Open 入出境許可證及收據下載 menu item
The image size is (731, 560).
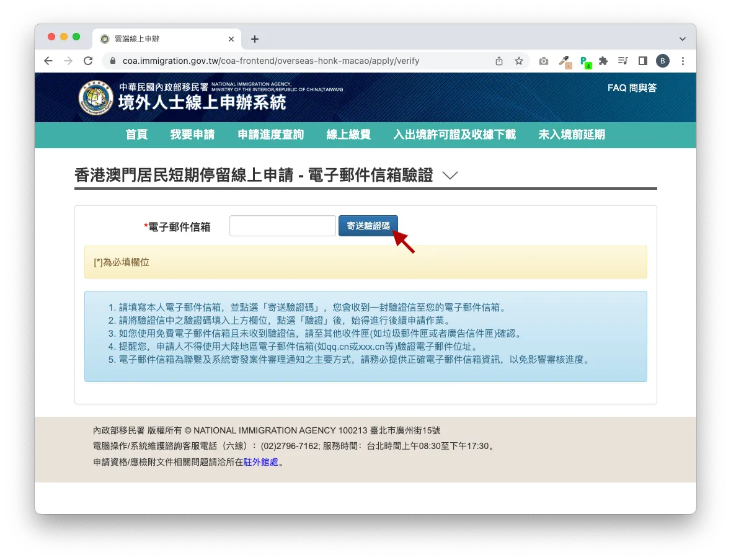click(454, 135)
